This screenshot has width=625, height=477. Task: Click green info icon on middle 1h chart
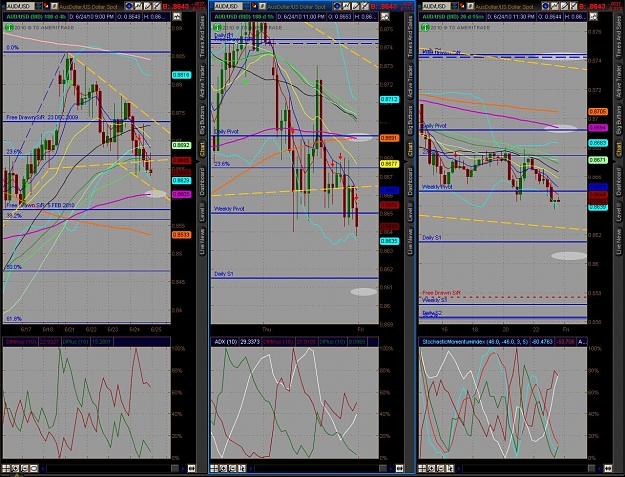pyautogui.click(x=217, y=27)
